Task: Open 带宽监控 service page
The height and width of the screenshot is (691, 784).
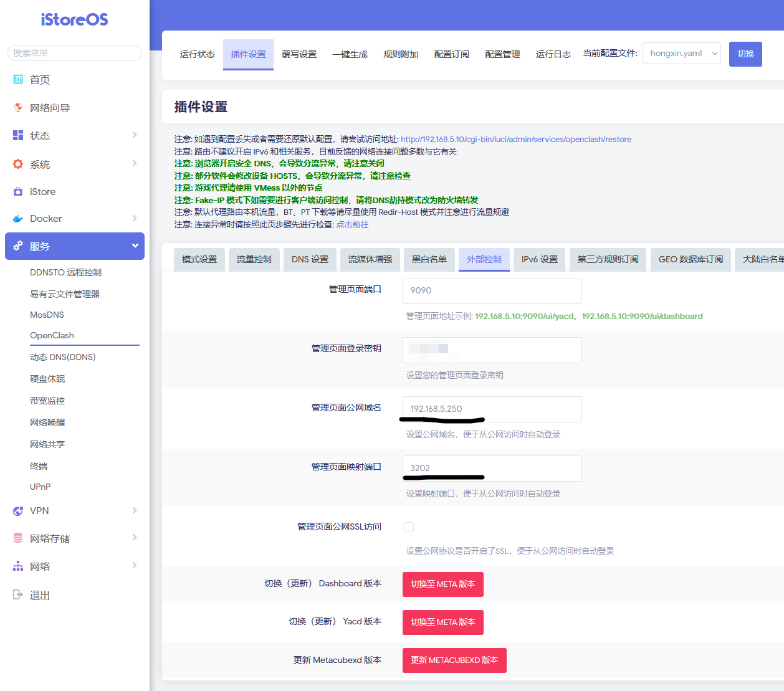Action: [x=47, y=401]
